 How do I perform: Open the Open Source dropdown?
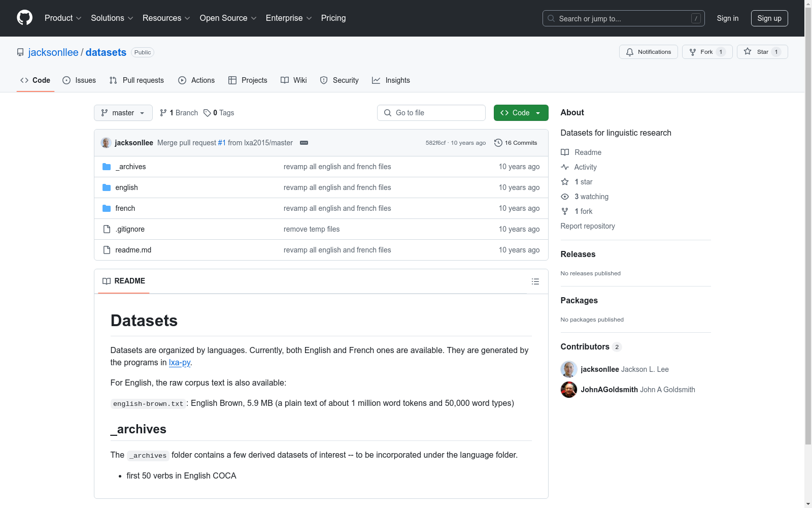point(228,18)
